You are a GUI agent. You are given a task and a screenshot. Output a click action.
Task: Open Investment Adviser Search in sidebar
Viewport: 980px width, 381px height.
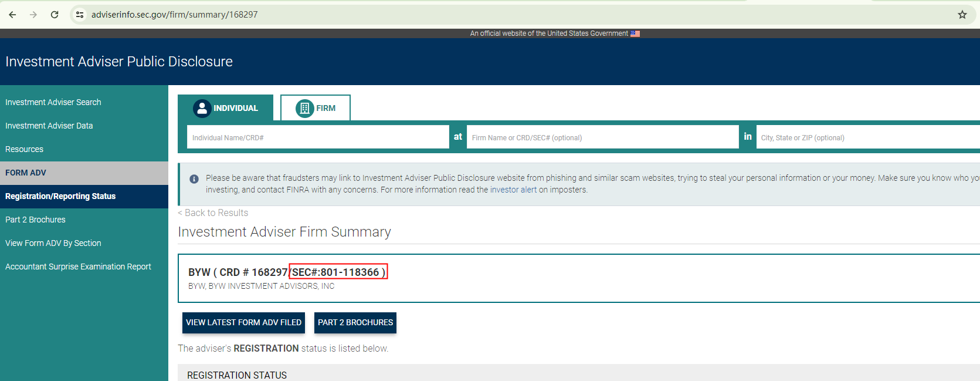[53, 102]
